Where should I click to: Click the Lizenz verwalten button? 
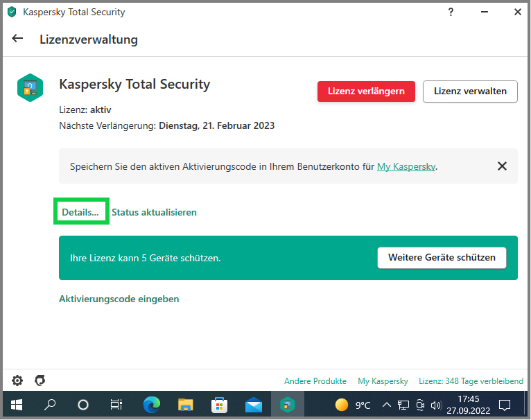tap(470, 91)
